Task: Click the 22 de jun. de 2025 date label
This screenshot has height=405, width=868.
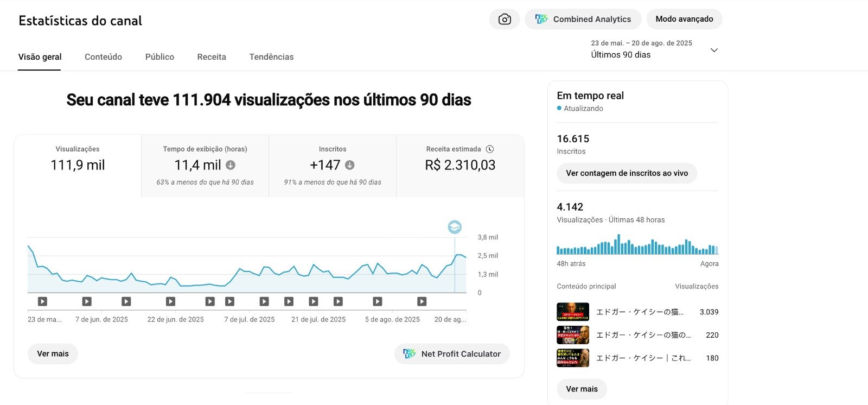Action: [x=176, y=320]
